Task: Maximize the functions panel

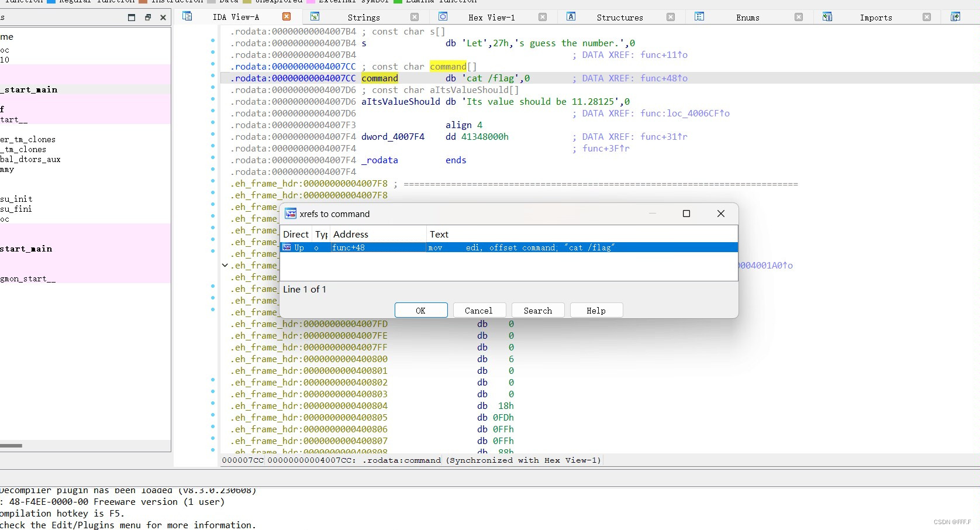Action: click(x=132, y=18)
